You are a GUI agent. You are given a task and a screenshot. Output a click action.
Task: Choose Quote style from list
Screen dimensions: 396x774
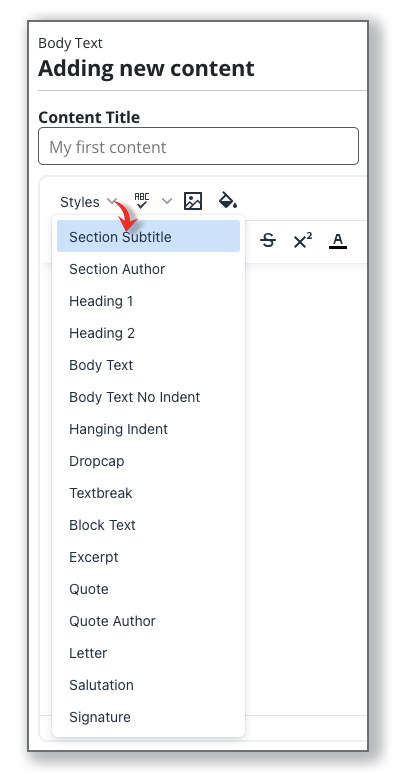pos(148,589)
